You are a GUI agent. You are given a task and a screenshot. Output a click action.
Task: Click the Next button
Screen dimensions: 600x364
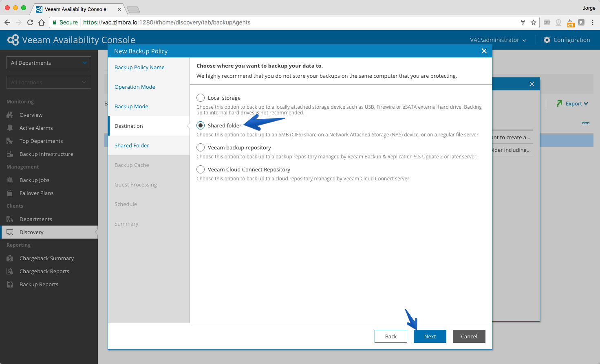[x=430, y=336]
